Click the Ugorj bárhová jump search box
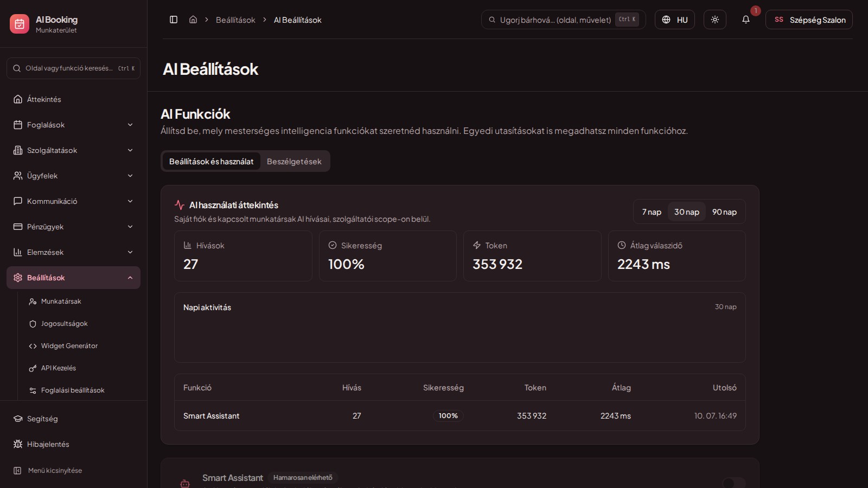Viewport: 868px width, 488px height. [x=563, y=20]
